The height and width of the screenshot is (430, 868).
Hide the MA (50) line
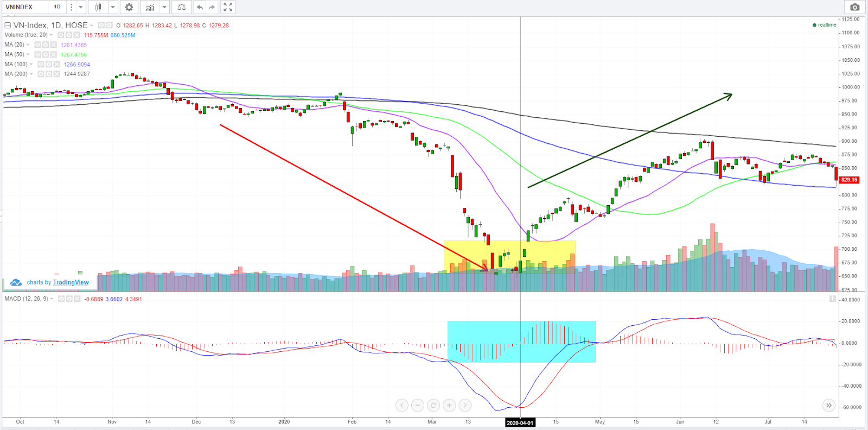[37, 54]
